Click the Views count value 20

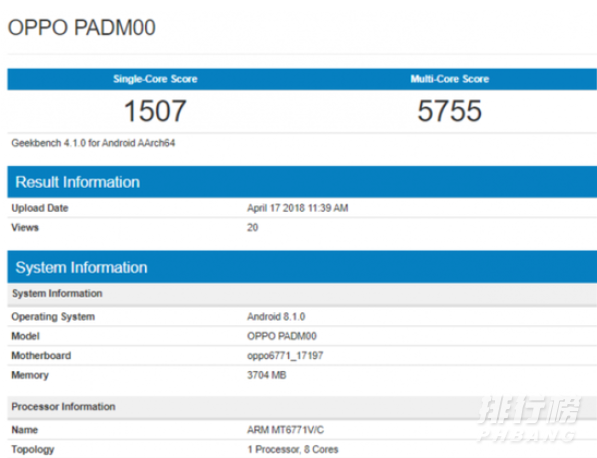tap(252, 227)
